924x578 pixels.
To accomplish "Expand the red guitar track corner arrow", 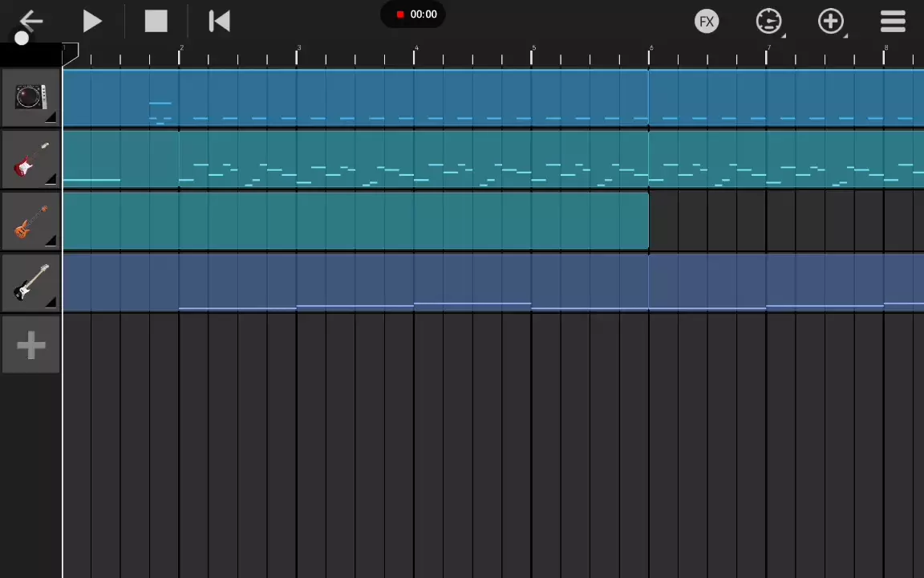I will [51, 180].
